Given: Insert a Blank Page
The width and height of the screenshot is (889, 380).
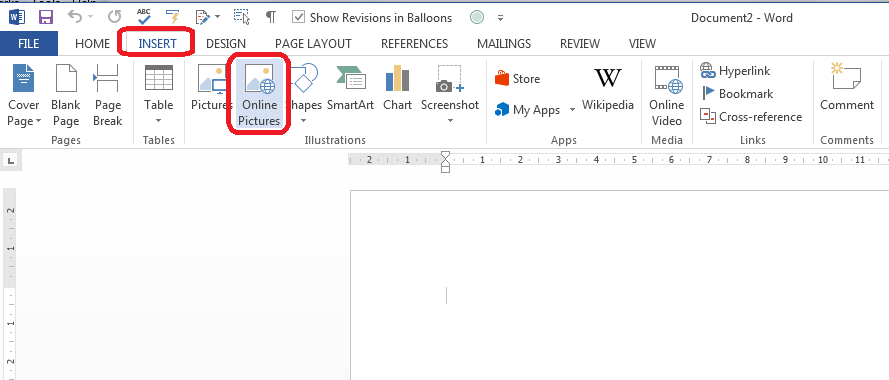Looking at the screenshot, I should click(x=66, y=95).
